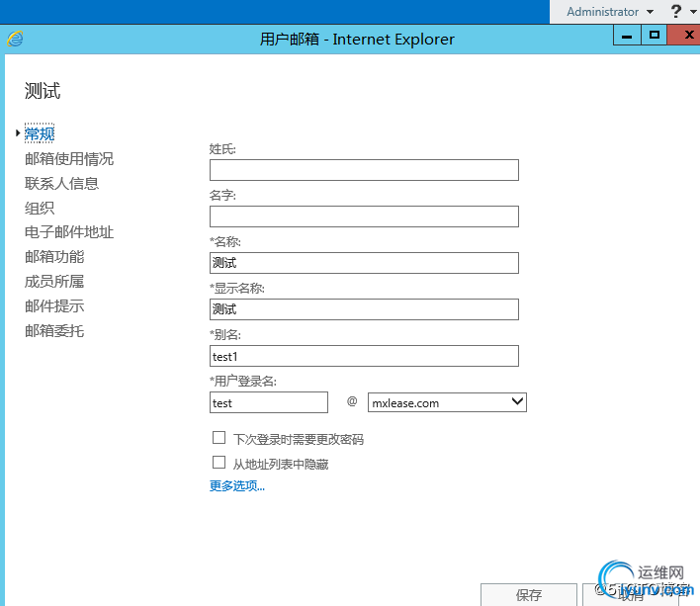Click the 别名 field with test1
Screen dimensions: 700x606
pyautogui.click(x=364, y=356)
